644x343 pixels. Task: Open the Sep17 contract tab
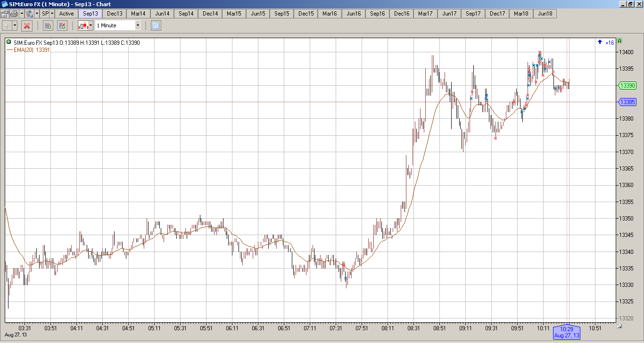pyautogui.click(x=473, y=14)
